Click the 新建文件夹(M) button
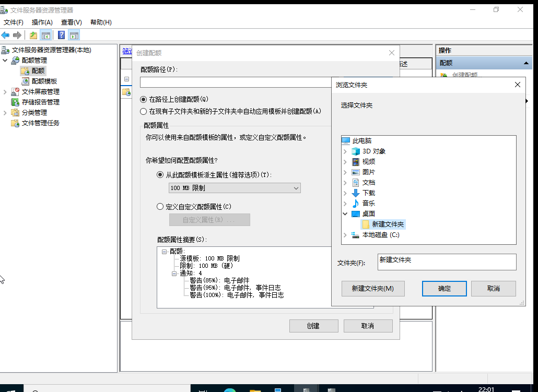Viewport: 538px width, 392px height. (373, 289)
